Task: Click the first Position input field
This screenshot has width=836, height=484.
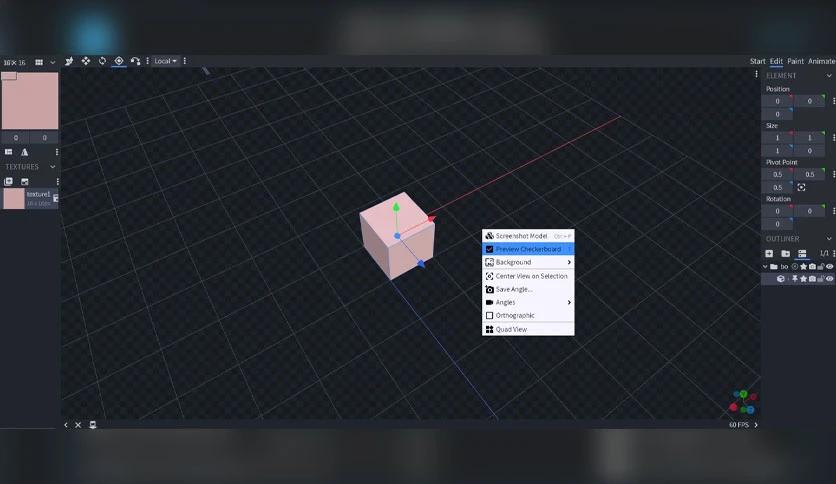Action: click(x=777, y=101)
